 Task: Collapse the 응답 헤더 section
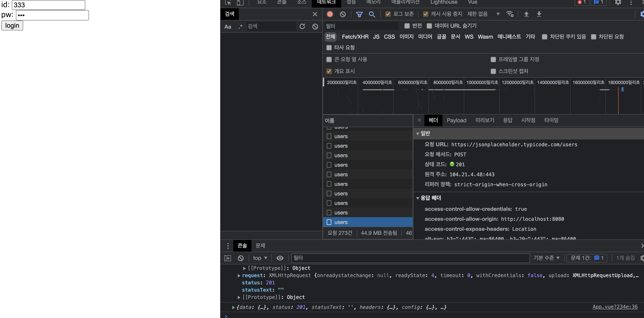click(418, 198)
